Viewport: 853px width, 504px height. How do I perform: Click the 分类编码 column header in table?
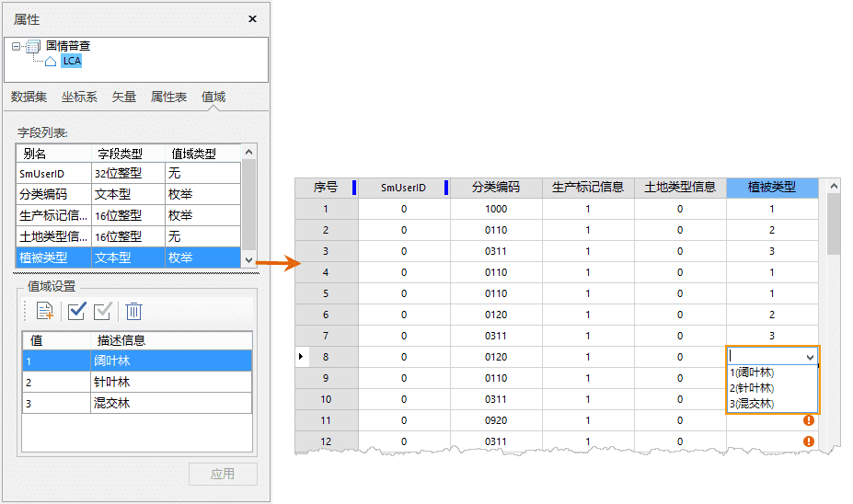coord(496,188)
